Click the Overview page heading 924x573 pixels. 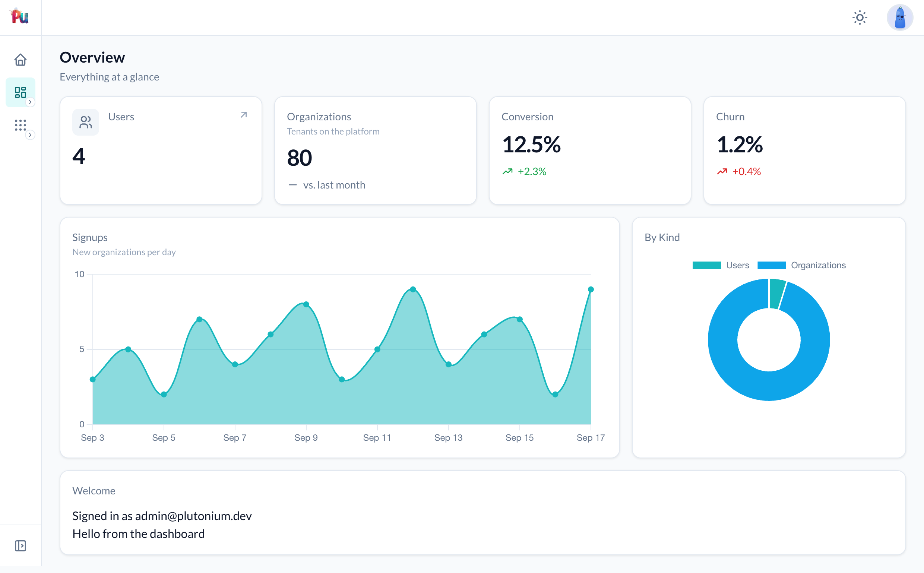click(92, 58)
